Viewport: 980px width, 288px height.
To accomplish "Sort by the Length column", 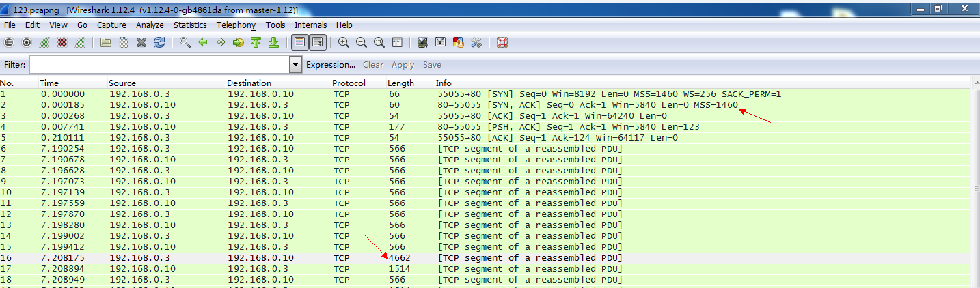I will click(x=401, y=83).
